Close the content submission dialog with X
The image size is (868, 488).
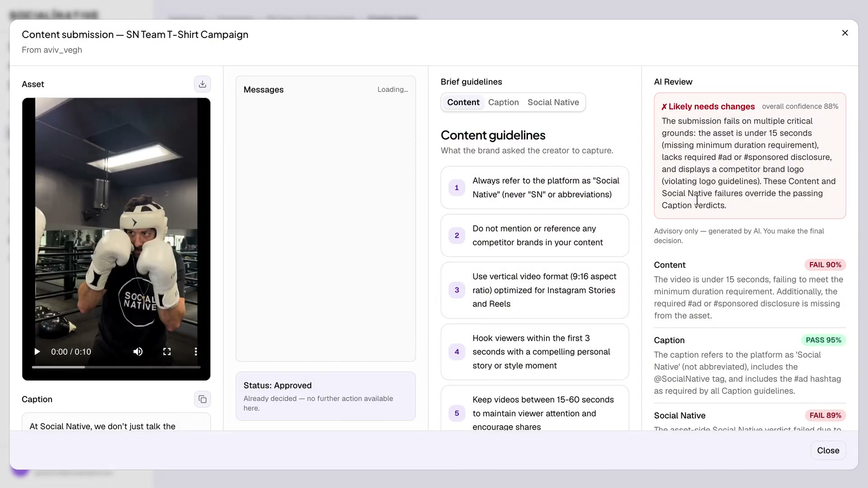[845, 33]
